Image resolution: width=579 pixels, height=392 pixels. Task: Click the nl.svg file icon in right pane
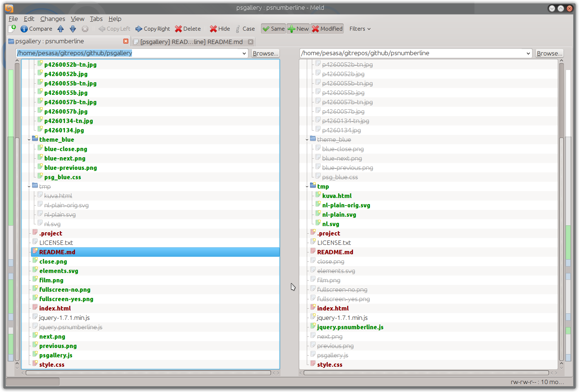point(318,223)
